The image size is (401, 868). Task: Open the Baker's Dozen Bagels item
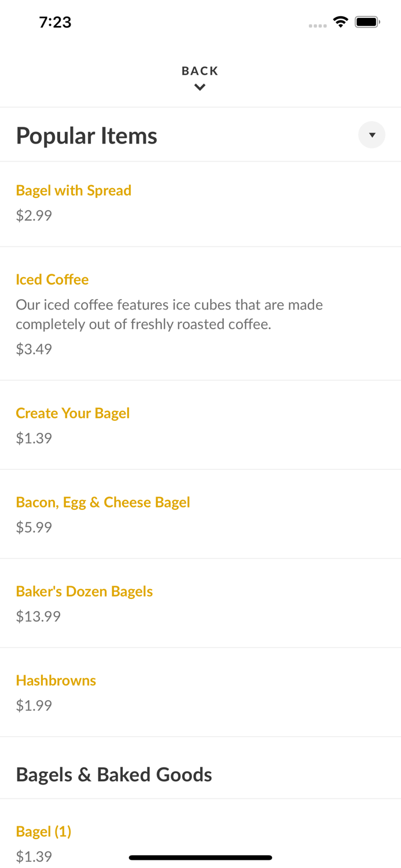(x=84, y=591)
